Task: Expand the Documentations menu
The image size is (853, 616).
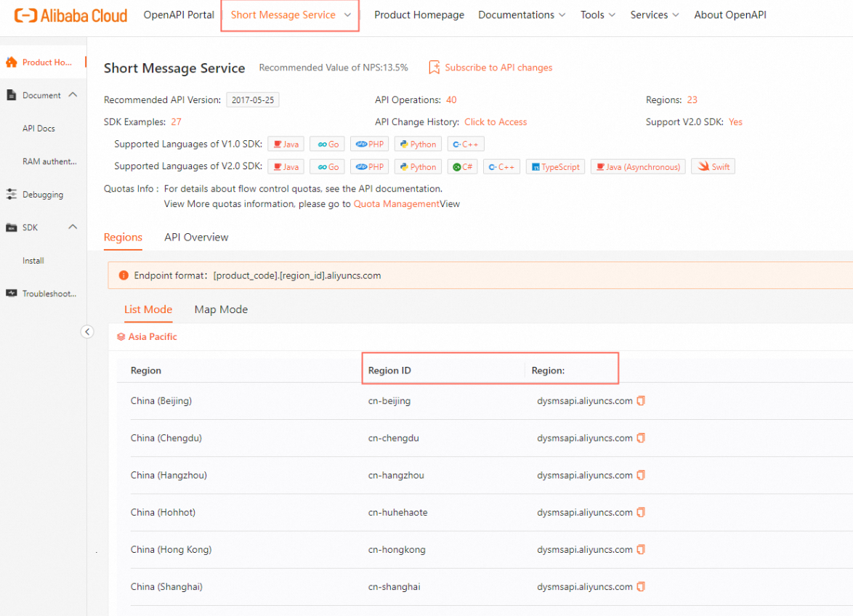Action: pos(522,15)
